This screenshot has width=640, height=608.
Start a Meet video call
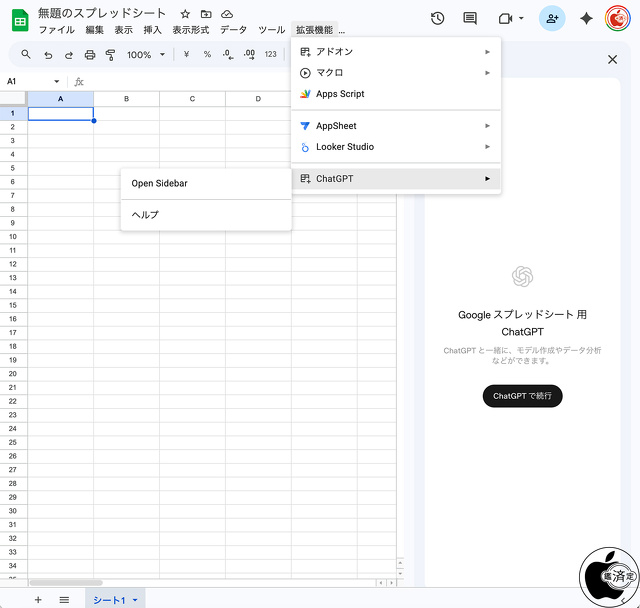[x=505, y=18]
